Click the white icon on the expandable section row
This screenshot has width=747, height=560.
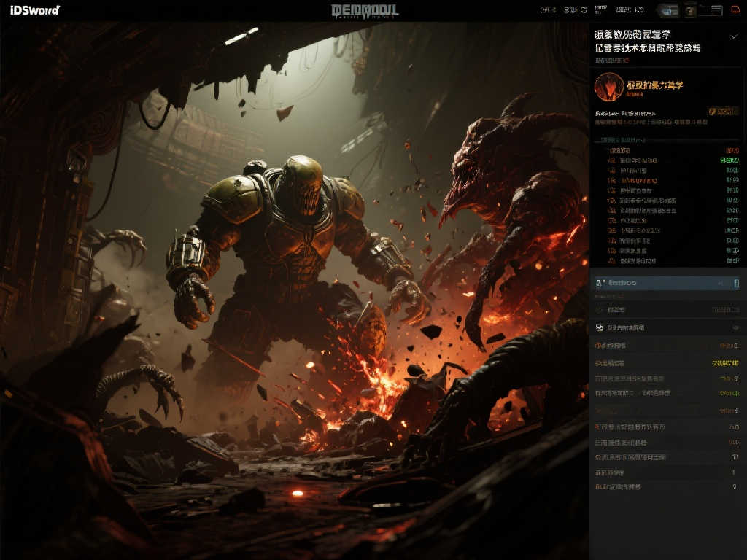[x=600, y=328]
